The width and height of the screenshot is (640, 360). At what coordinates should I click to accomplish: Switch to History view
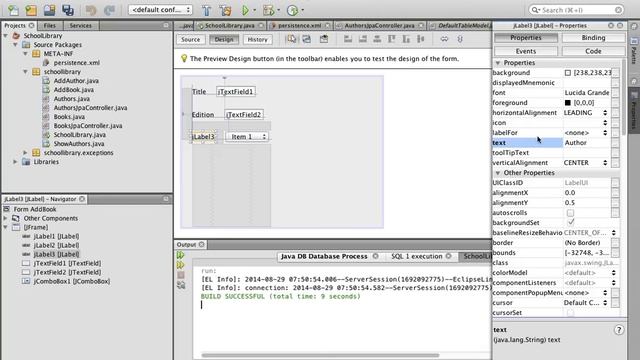tap(257, 39)
